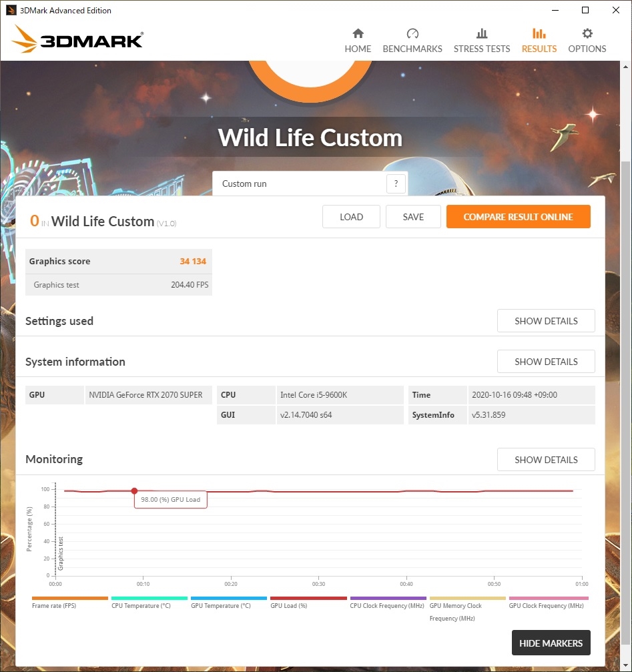Open the STRESS TESTS bar chart icon
Viewport: 632px width, 672px height.
482,33
